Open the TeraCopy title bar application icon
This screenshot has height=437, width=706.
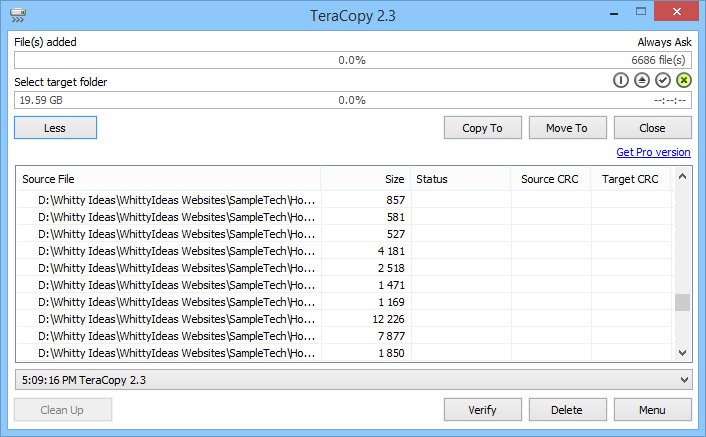pyautogui.click(x=18, y=15)
